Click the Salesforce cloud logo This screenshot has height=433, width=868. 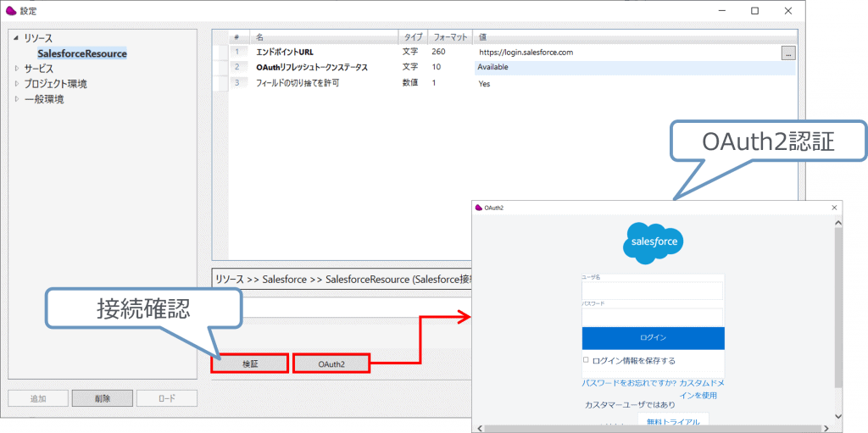click(x=653, y=243)
